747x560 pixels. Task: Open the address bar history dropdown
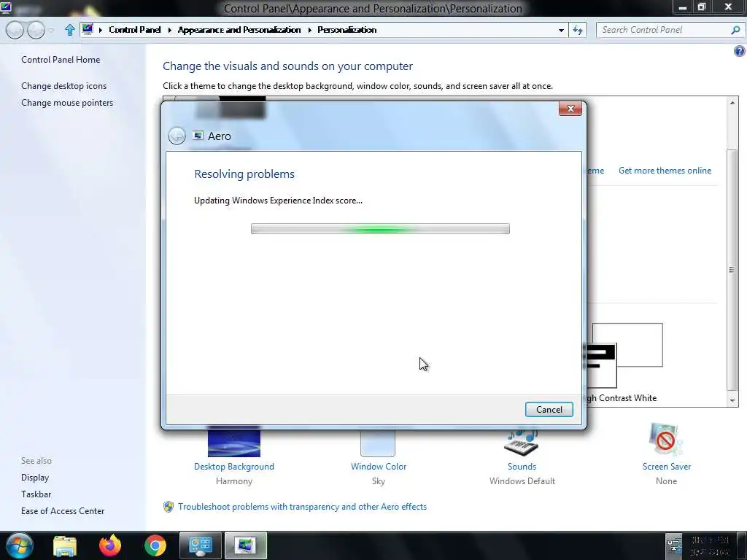[561, 30]
